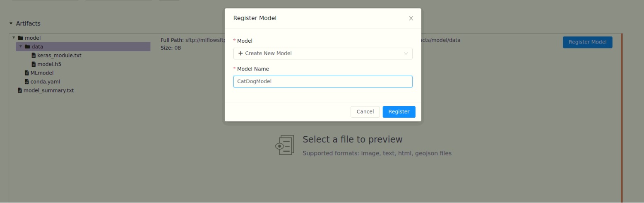Confirm with the blue Register button
This screenshot has width=644, height=203.
click(399, 112)
